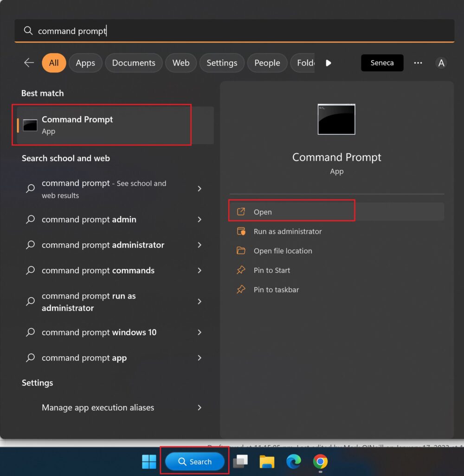Click the ellipsis for more search options

418,63
